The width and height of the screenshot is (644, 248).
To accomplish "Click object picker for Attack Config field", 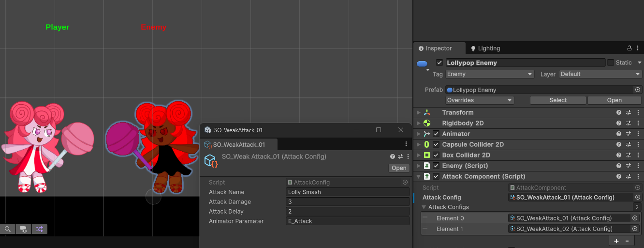I will tap(637, 198).
